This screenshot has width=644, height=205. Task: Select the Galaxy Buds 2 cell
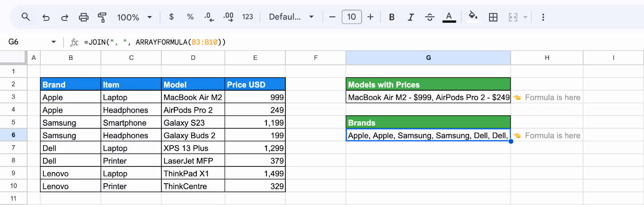click(193, 135)
